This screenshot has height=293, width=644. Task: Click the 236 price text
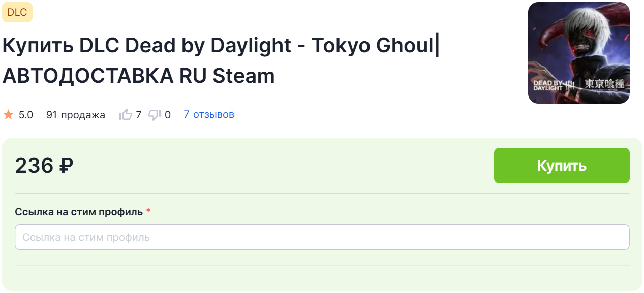34,166
